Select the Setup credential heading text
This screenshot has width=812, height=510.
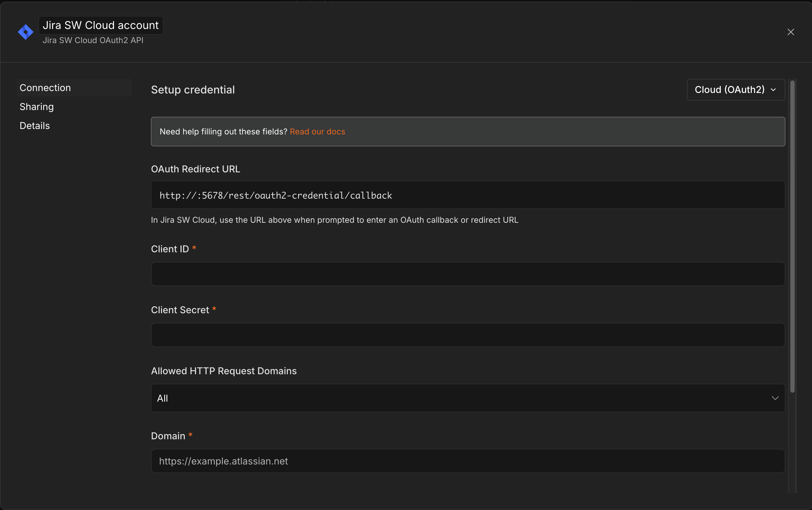(193, 90)
